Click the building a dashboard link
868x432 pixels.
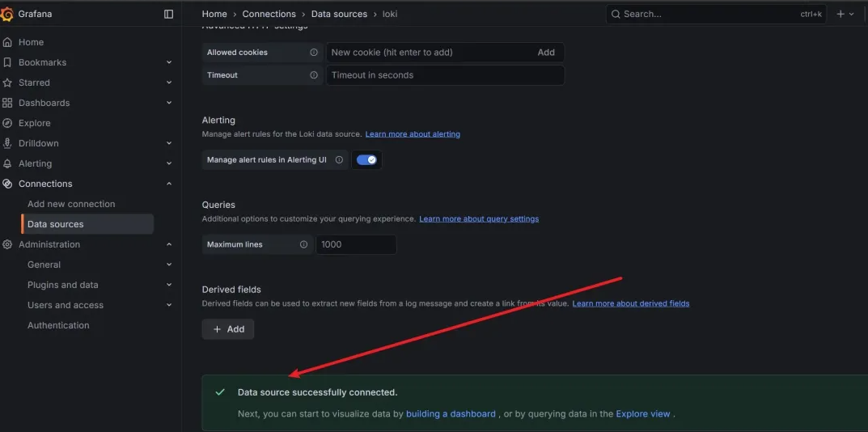tap(451, 413)
